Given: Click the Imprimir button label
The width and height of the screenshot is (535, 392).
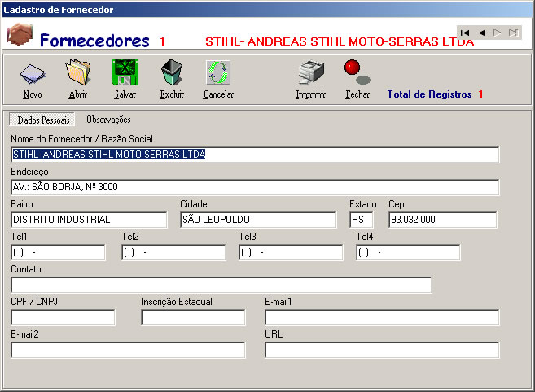Looking at the screenshot, I should point(311,94).
